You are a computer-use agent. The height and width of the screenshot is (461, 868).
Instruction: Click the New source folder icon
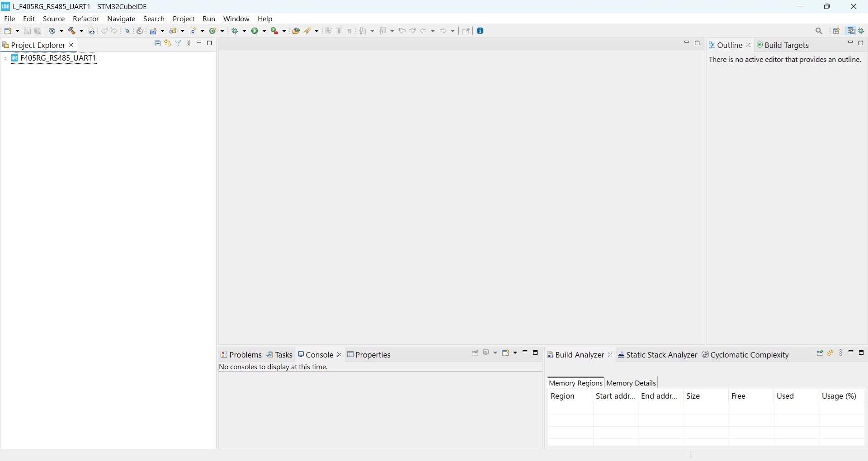click(x=174, y=31)
